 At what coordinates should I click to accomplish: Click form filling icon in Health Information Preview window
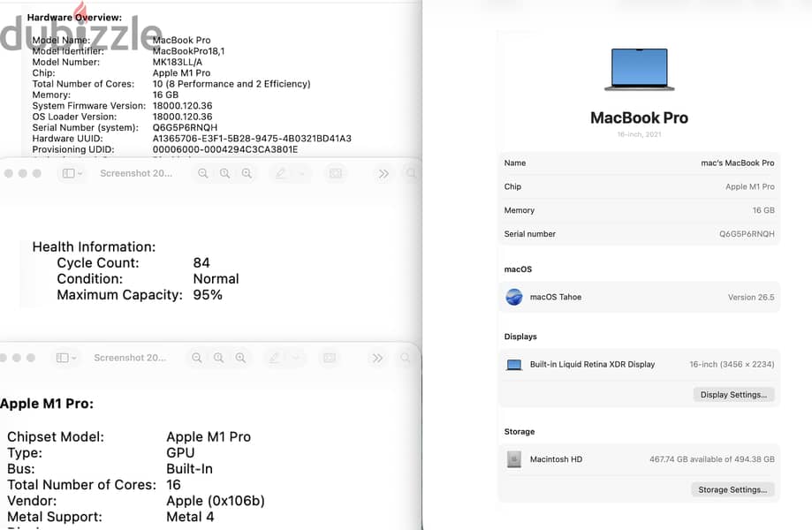point(336,173)
